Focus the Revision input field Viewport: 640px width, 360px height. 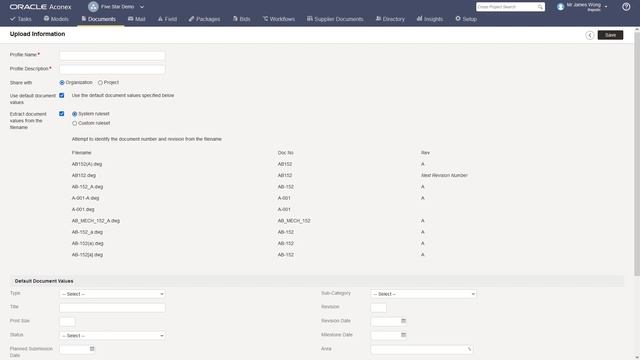pyautogui.click(x=378, y=308)
